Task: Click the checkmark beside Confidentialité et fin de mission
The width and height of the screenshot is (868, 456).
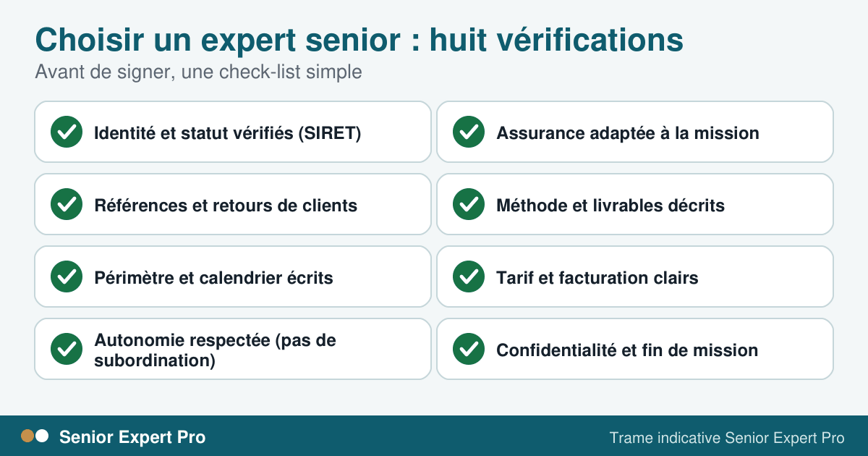Action: [x=469, y=349]
